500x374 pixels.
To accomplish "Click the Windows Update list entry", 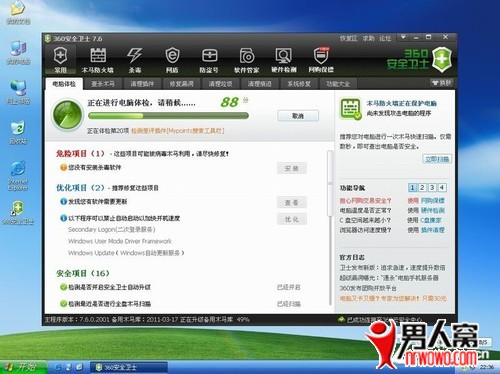I will pos(126,253).
